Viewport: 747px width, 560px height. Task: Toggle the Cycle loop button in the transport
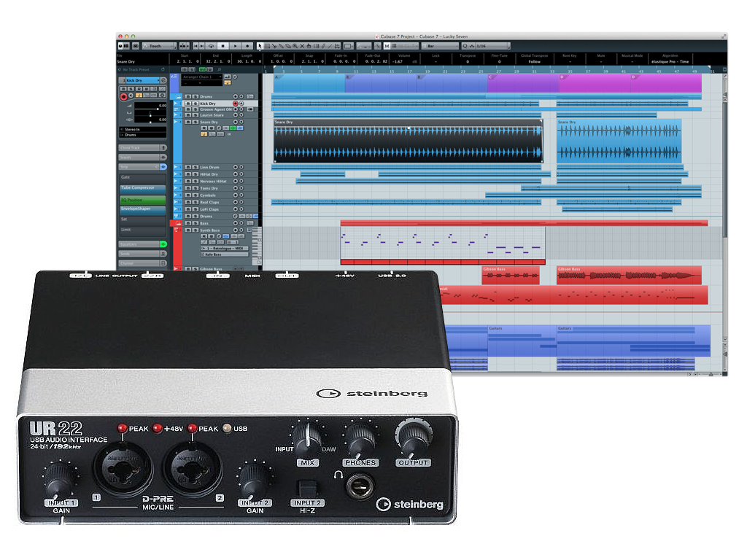pyautogui.click(x=212, y=46)
